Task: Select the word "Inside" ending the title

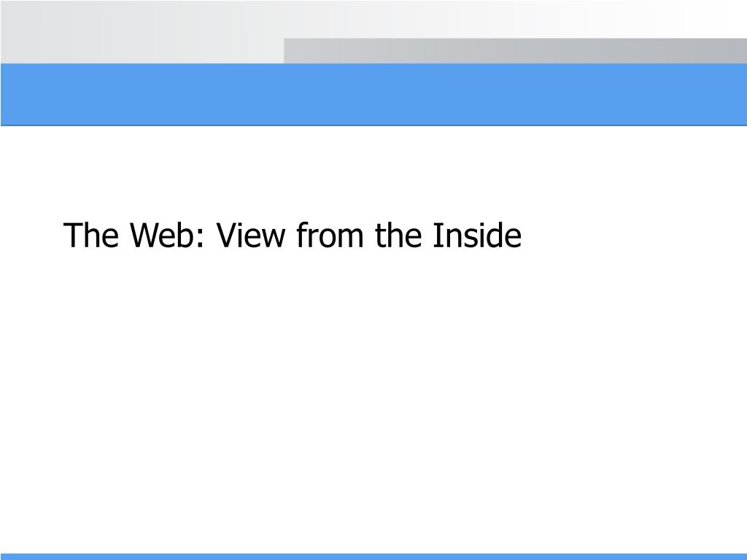Action: click(x=477, y=236)
